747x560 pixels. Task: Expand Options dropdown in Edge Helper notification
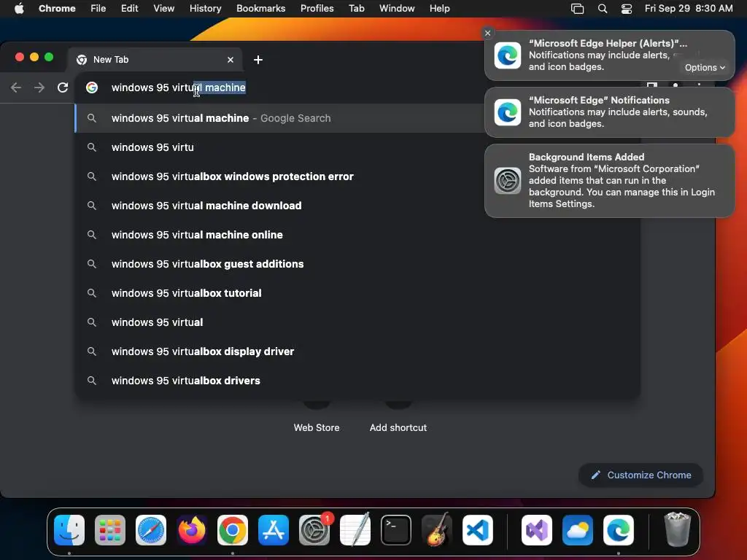coord(705,68)
